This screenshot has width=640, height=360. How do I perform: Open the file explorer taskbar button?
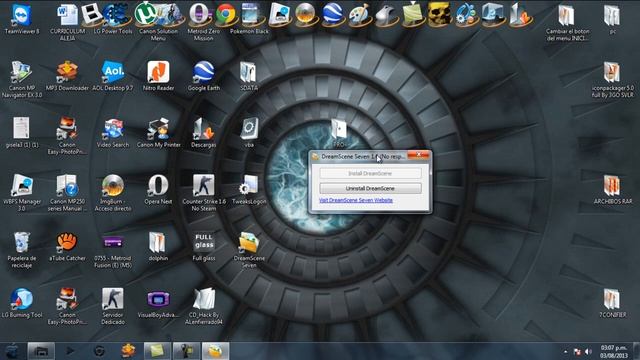click(41, 351)
